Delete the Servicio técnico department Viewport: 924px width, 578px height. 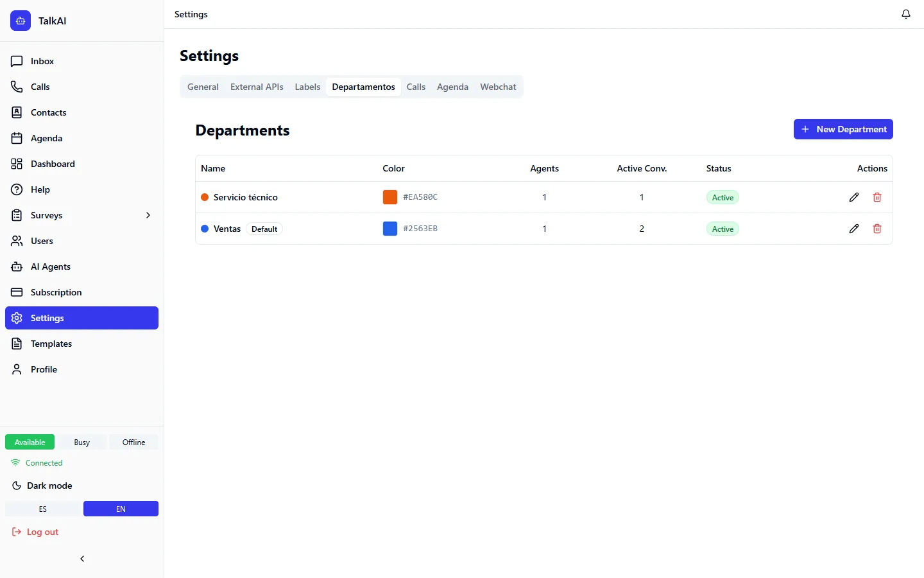click(877, 197)
